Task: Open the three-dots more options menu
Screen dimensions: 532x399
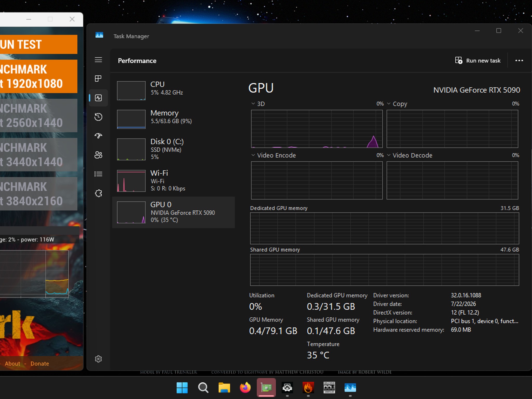Action: point(519,61)
